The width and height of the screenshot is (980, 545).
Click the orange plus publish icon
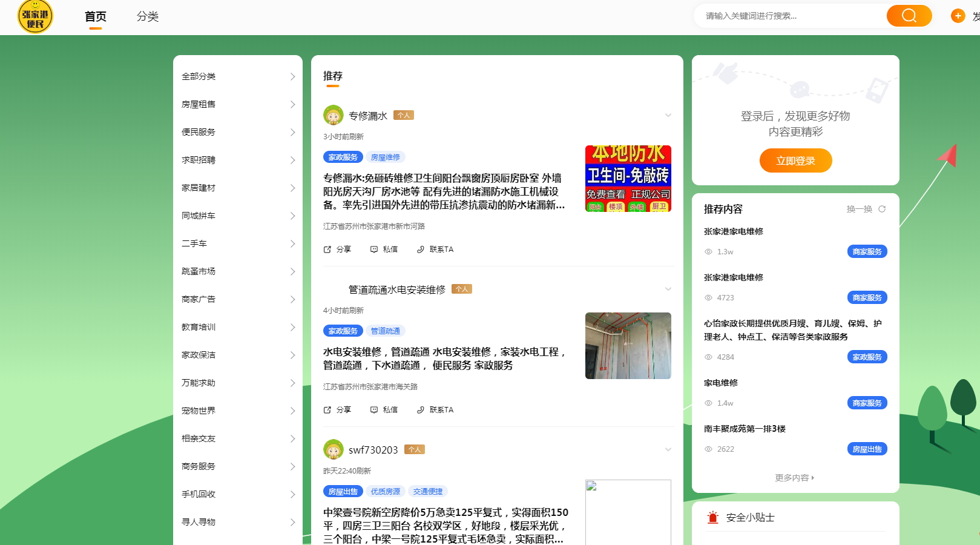(x=958, y=16)
